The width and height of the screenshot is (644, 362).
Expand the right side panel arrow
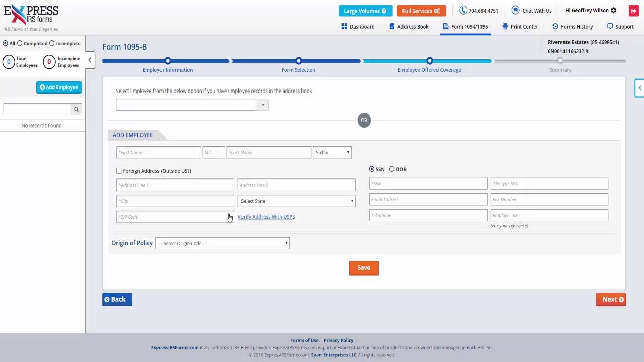[x=639, y=88]
